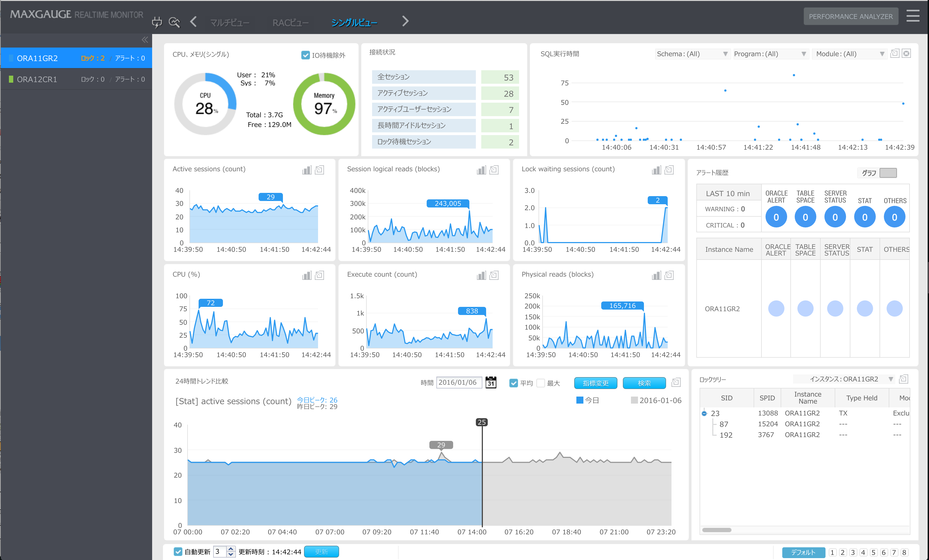Open the Program (All) dropdown
This screenshot has height=560, width=929.
pyautogui.click(x=771, y=54)
